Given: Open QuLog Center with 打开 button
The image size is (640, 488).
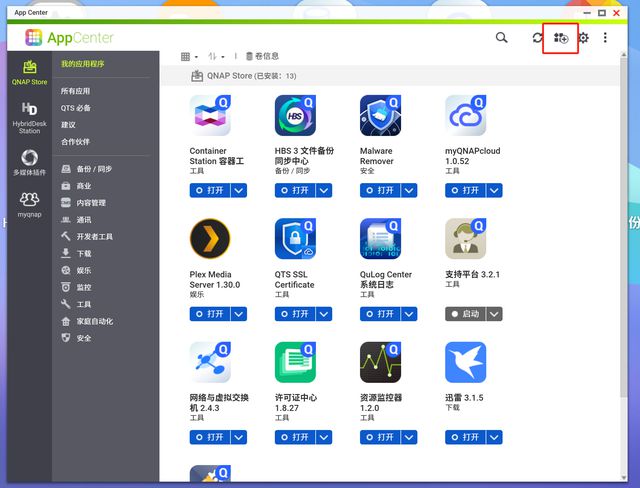Looking at the screenshot, I should [x=380, y=314].
